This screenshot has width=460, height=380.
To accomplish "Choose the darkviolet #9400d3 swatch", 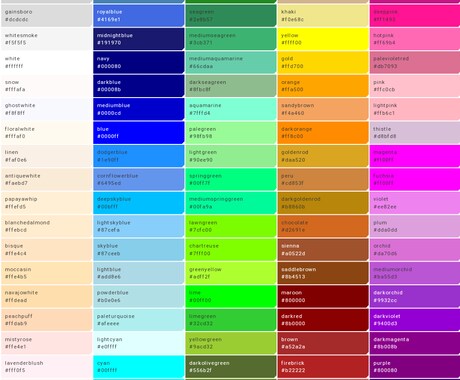I will click(x=415, y=320).
